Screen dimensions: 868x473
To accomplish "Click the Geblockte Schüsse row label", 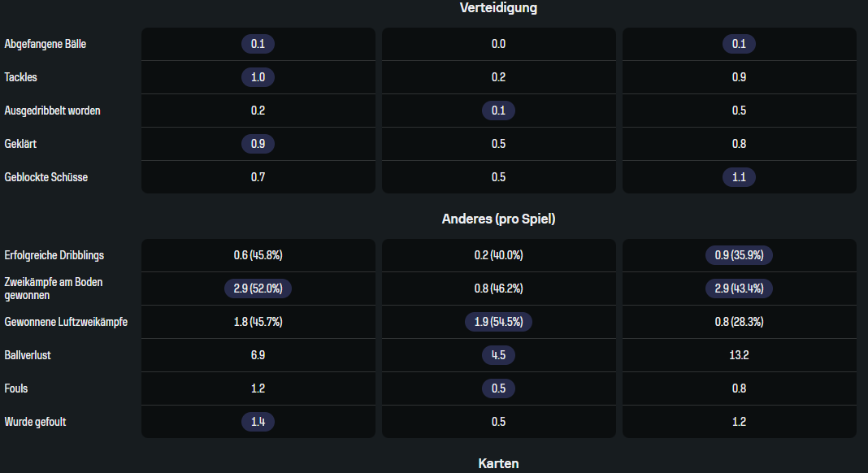I will 46,177.
